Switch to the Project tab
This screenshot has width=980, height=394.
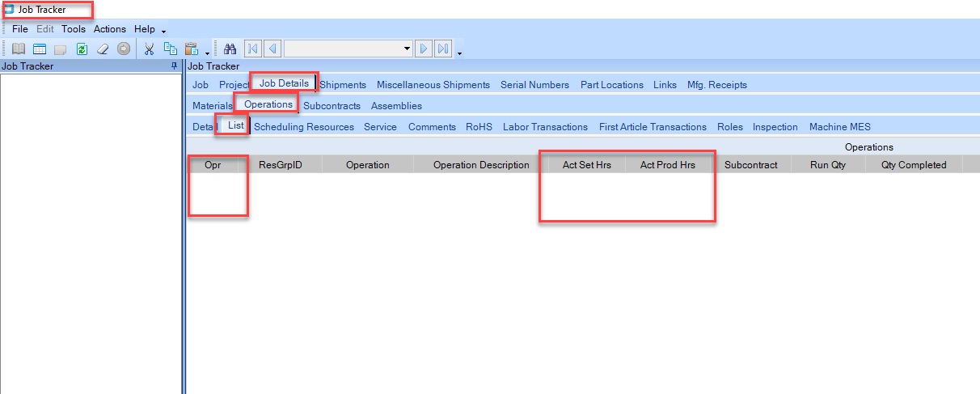tap(234, 85)
